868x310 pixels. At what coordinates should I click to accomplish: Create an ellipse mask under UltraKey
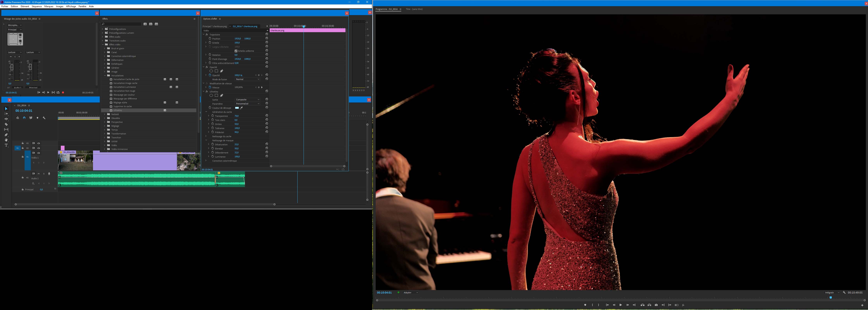click(211, 95)
